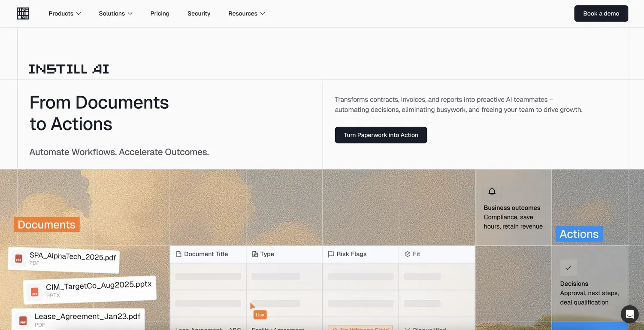Click the bell icon above Business outcomes
Image resolution: width=644 pixels, height=330 pixels.
click(492, 192)
